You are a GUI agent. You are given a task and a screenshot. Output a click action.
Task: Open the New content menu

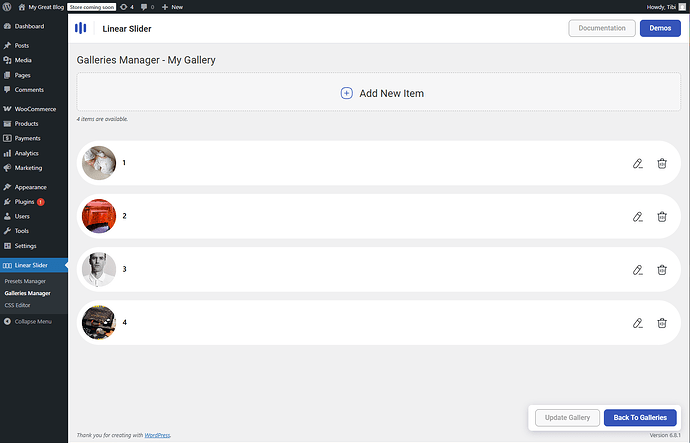pyautogui.click(x=172, y=7)
